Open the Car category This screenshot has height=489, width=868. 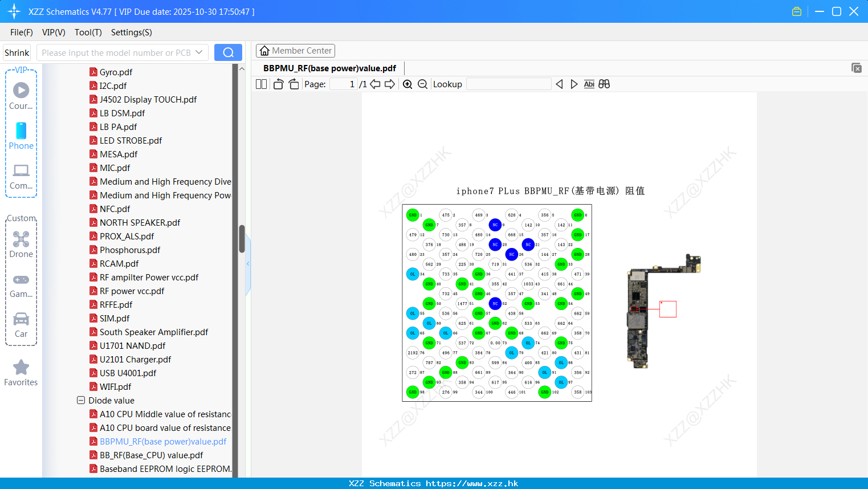(x=21, y=325)
